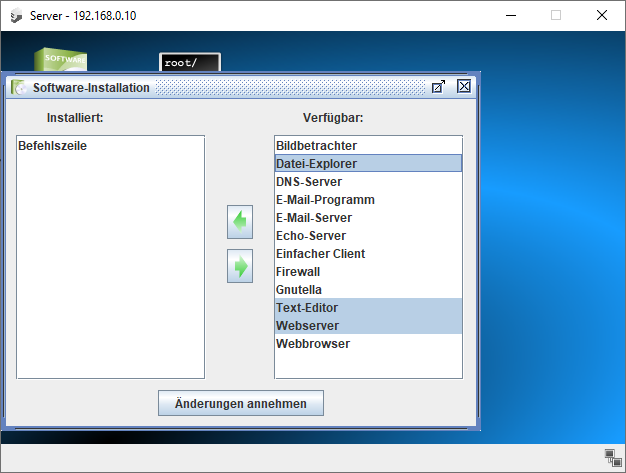Select DNS-Server in the available list
The image size is (626, 473).
[368, 182]
